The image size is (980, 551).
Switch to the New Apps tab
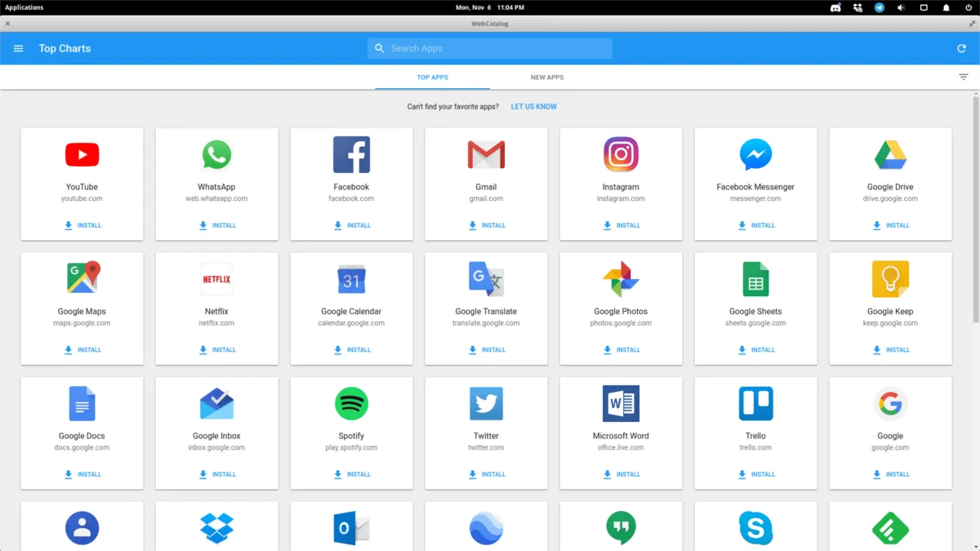(547, 78)
